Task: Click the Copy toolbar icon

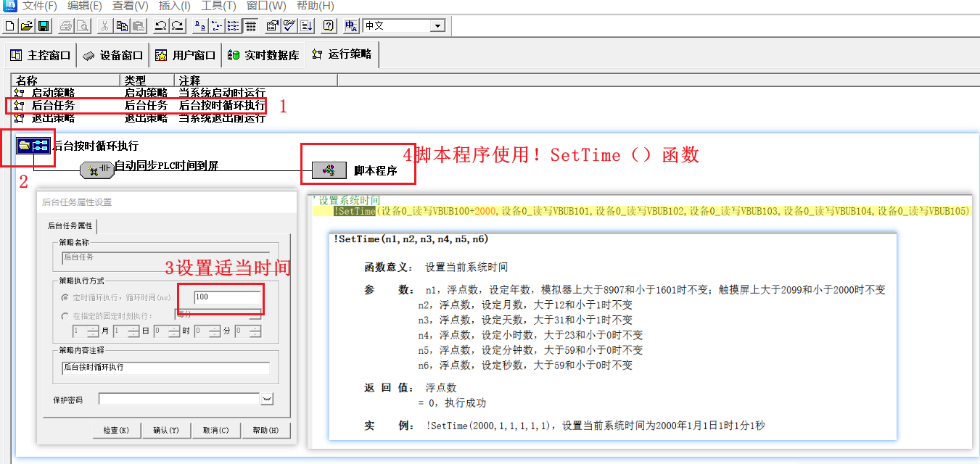Action: click(122, 26)
